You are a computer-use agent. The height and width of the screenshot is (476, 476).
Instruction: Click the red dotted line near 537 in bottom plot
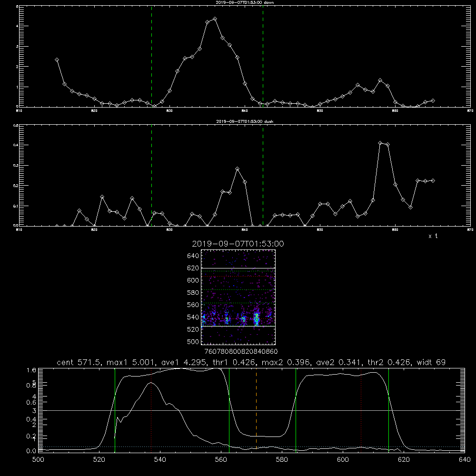[151, 410]
